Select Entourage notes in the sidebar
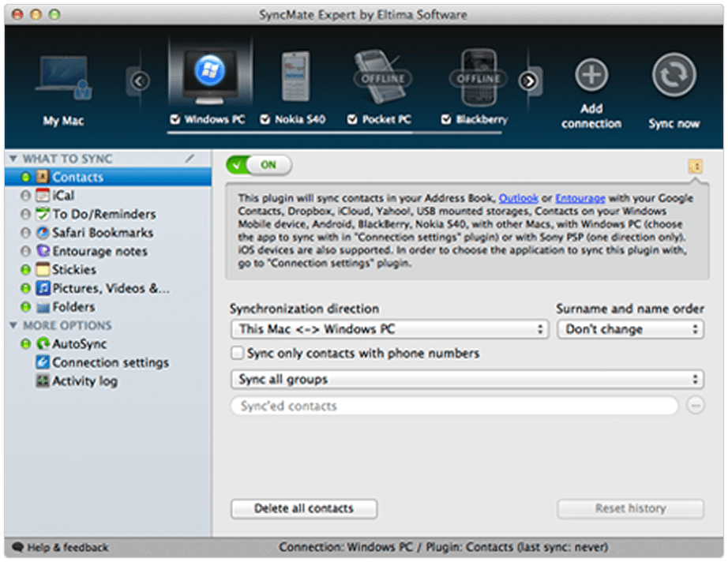Viewport: 728px width, 562px height. [108, 251]
